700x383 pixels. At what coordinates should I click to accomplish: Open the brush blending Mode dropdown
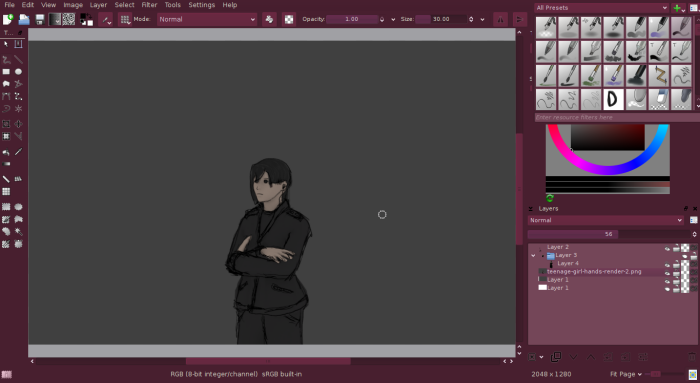(207, 19)
